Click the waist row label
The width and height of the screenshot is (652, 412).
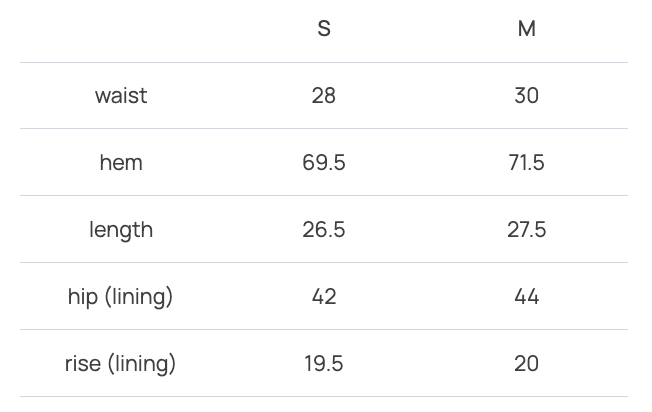coord(121,96)
